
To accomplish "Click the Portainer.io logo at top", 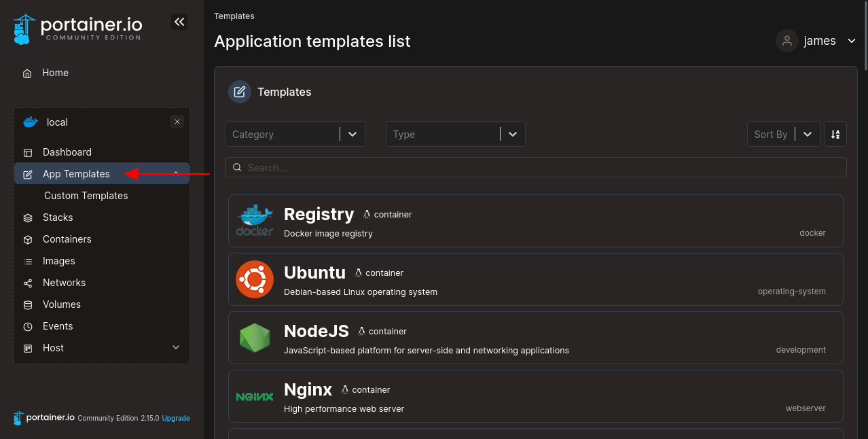I will (77, 29).
